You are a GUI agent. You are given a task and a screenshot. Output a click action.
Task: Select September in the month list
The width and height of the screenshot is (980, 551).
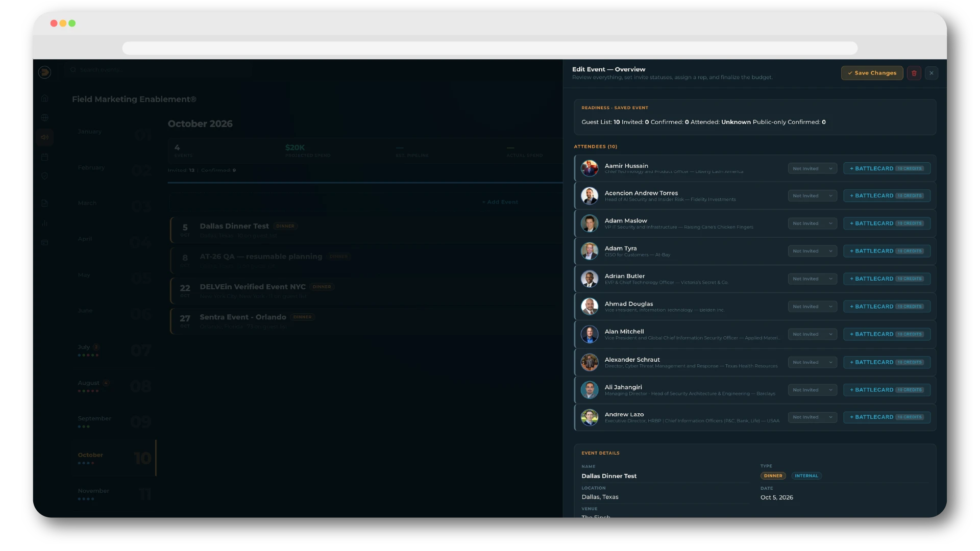coord(114,421)
